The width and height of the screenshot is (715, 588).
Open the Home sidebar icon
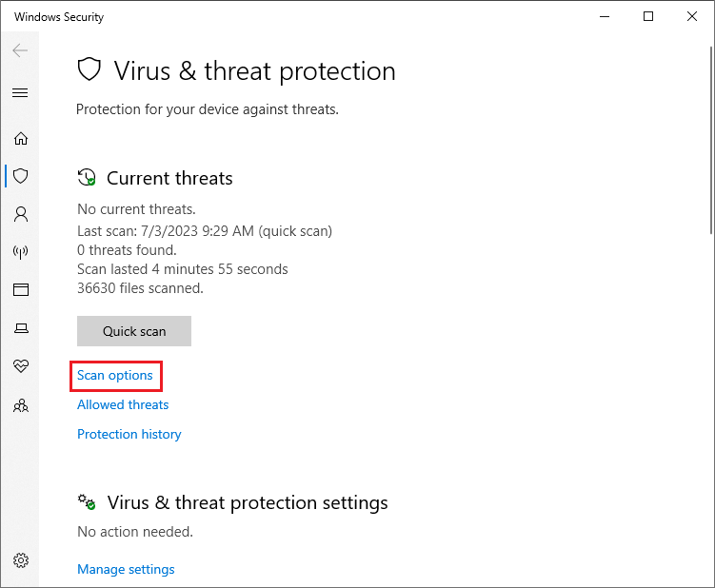(x=21, y=138)
